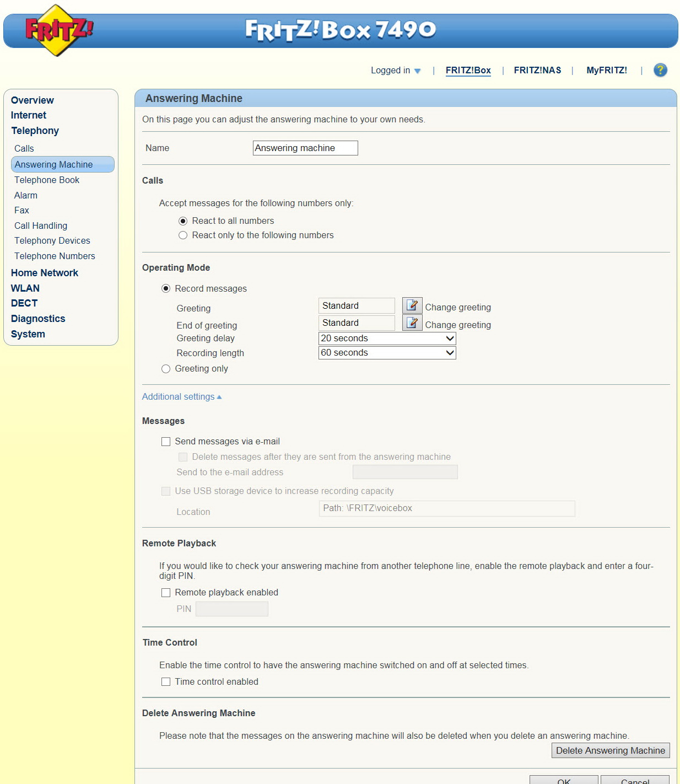Select React to all numbers

pyautogui.click(x=183, y=221)
